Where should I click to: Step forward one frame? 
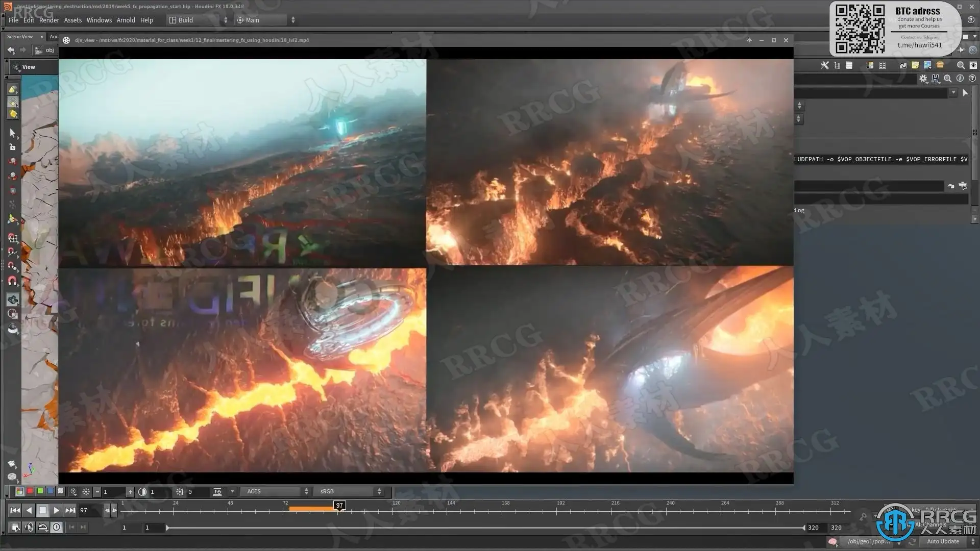coord(114,510)
